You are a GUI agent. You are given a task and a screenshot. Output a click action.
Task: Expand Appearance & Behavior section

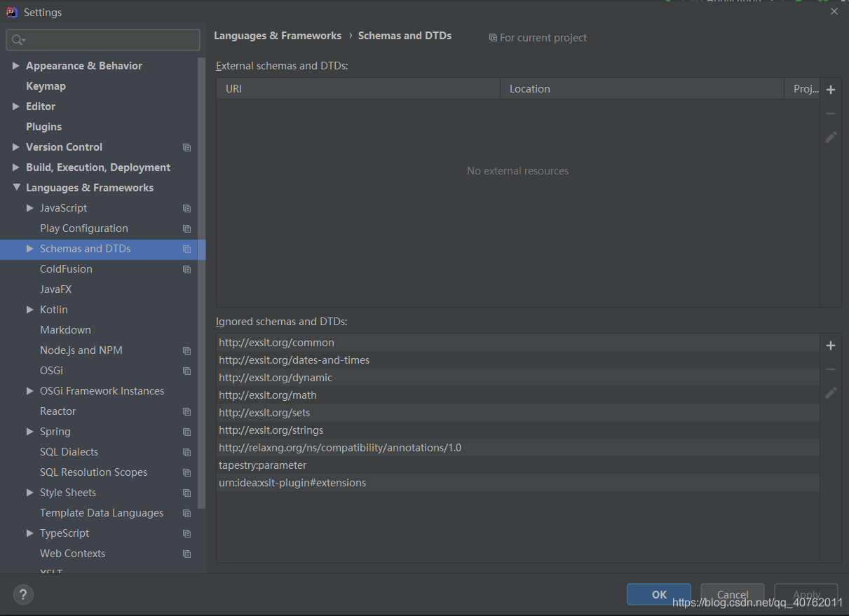[x=16, y=66]
